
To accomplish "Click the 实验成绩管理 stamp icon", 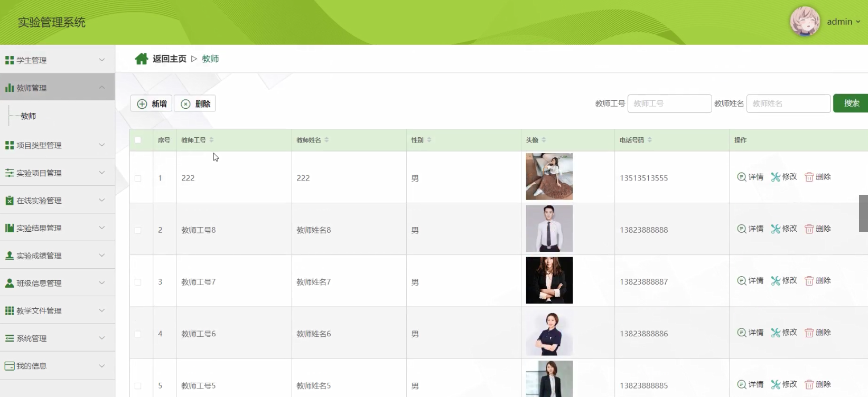I will pos(10,256).
